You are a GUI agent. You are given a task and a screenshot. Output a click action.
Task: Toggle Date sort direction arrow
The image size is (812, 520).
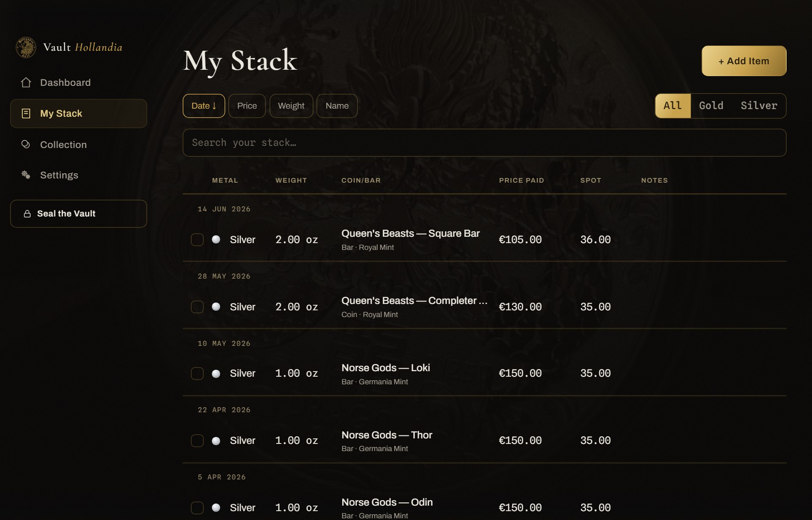pyautogui.click(x=214, y=106)
